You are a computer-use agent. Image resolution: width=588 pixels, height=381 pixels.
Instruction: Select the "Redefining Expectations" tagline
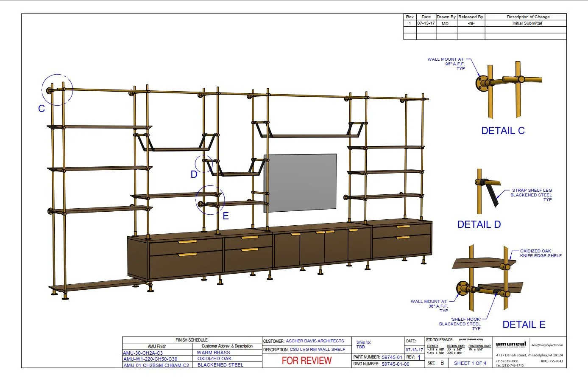pos(547,345)
